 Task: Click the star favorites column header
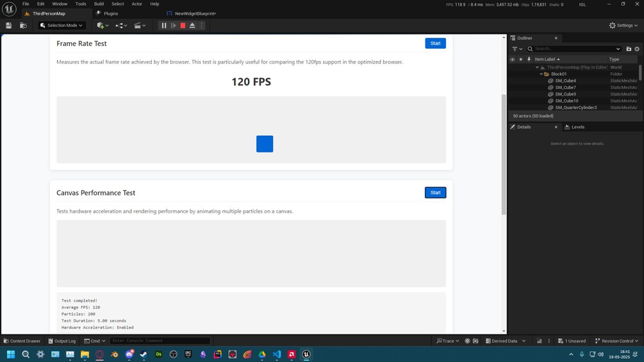click(x=521, y=59)
